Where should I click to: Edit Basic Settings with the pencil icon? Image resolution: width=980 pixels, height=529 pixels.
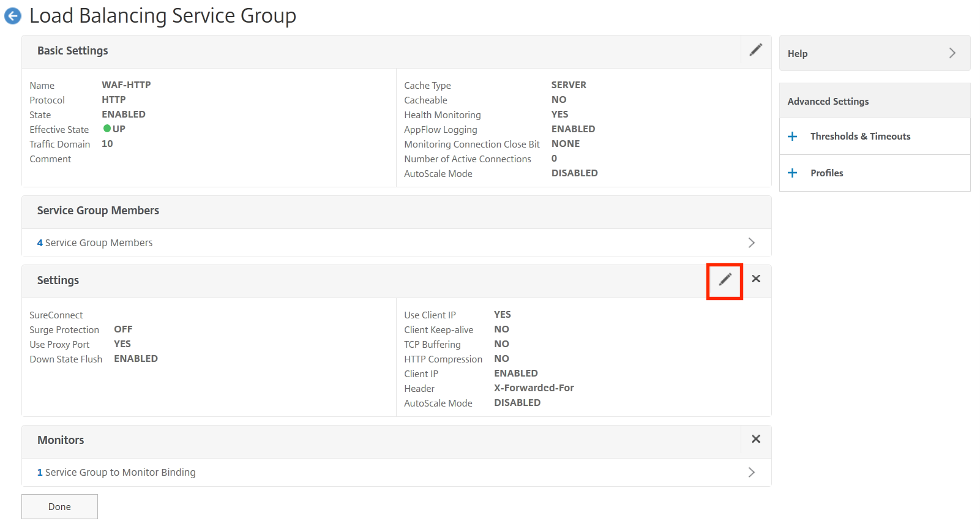click(x=756, y=50)
